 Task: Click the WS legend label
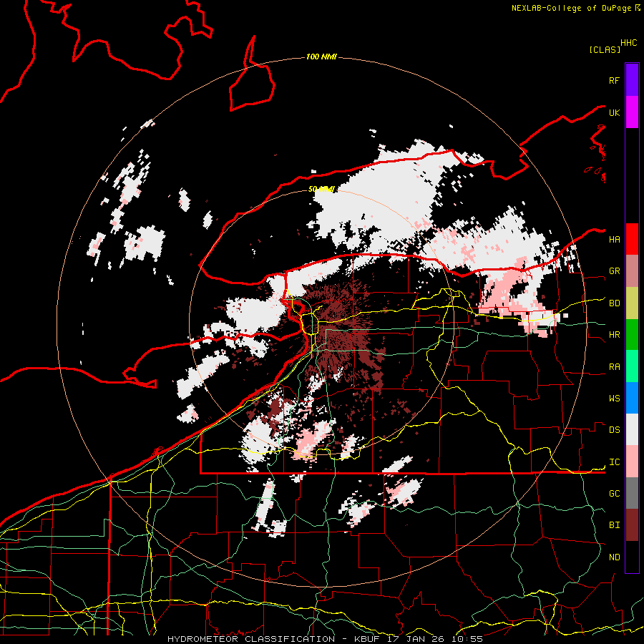coord(614,399)
